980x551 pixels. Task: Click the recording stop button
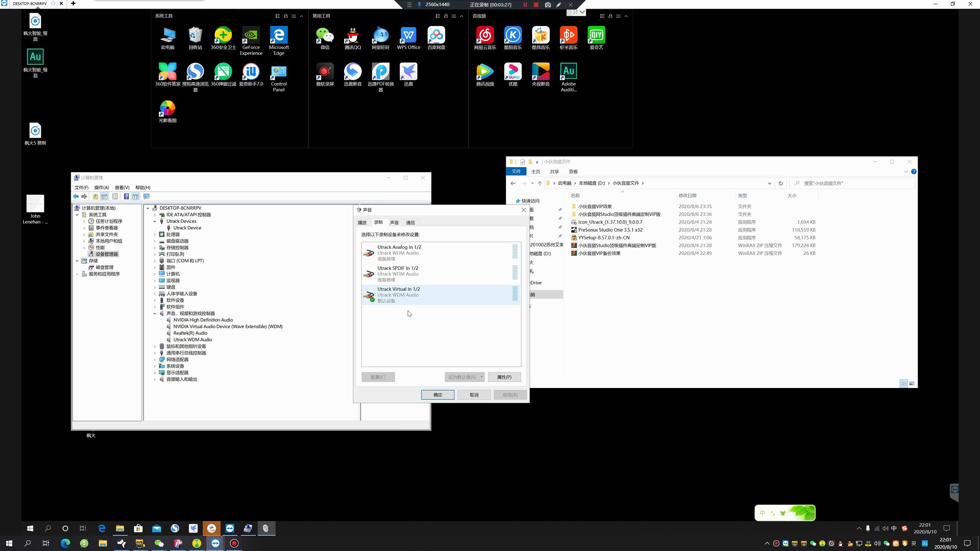pos(536,5)
